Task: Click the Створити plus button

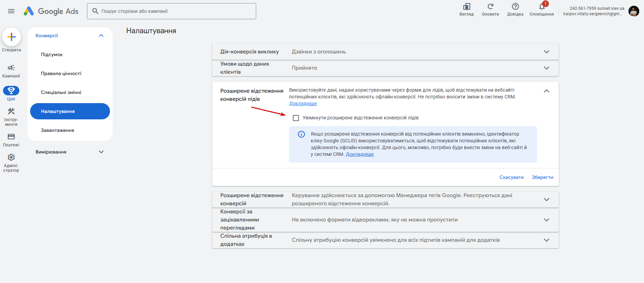Action: [12, 37]
